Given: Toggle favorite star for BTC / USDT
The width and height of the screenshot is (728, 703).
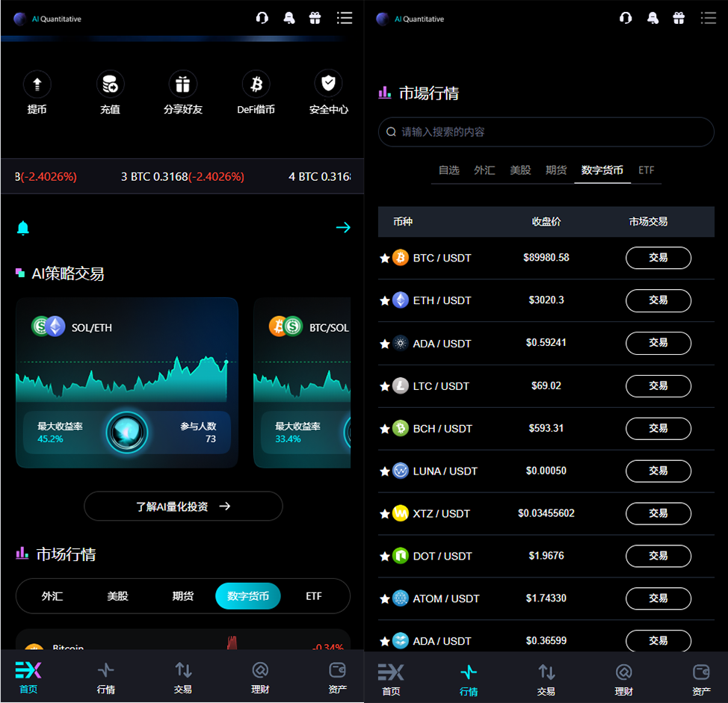Looking at the screenshot, I should coord(385,258).
